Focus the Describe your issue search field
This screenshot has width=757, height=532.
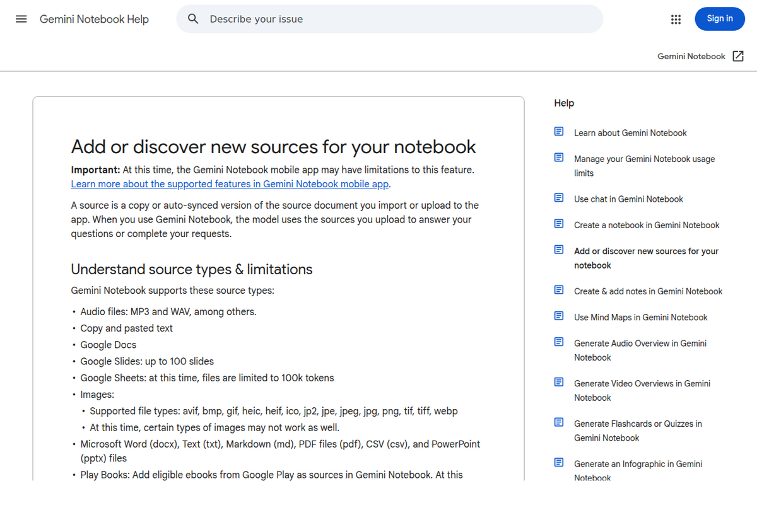(389, 19)
